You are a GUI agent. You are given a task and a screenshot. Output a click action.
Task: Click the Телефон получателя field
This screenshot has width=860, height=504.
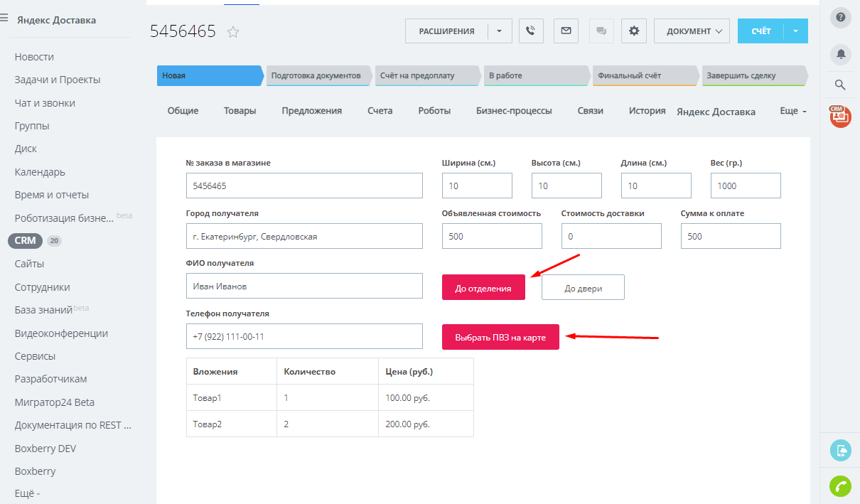tap(304, 336)
